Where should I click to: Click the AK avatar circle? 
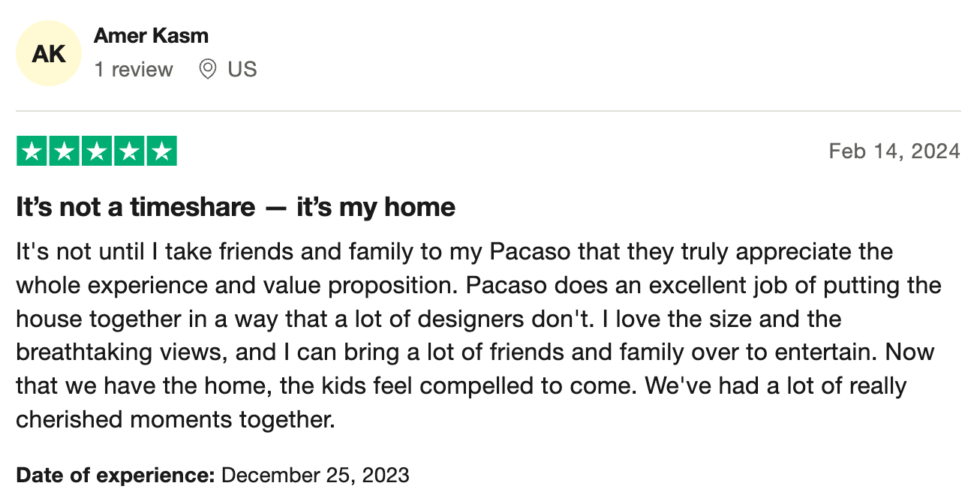point(49,54)
